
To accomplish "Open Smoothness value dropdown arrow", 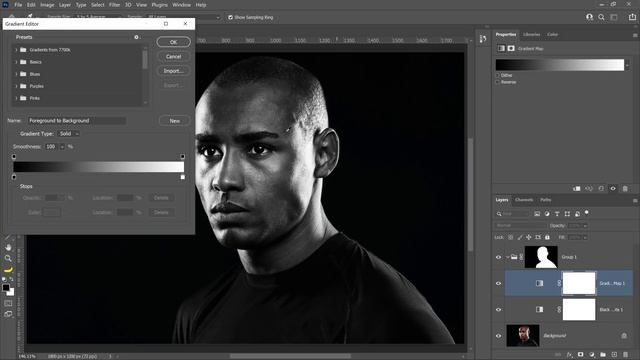I will (x=62, y=147).
